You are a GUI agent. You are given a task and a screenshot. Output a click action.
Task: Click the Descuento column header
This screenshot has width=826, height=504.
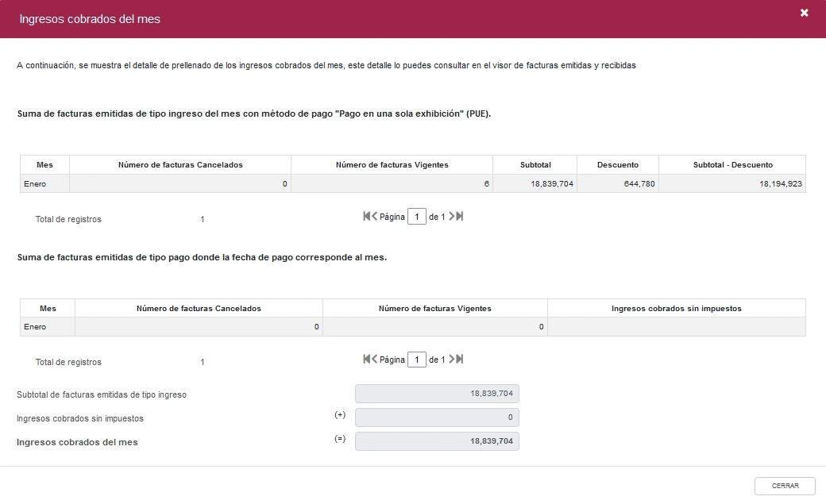click(x=617, y=165)
